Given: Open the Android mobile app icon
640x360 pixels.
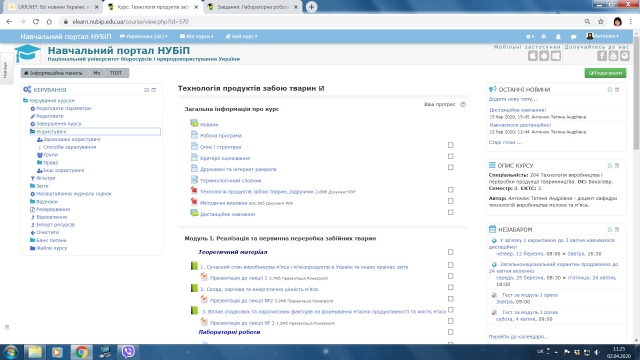Looking at the screenshot, I should [x=544, y=56].
